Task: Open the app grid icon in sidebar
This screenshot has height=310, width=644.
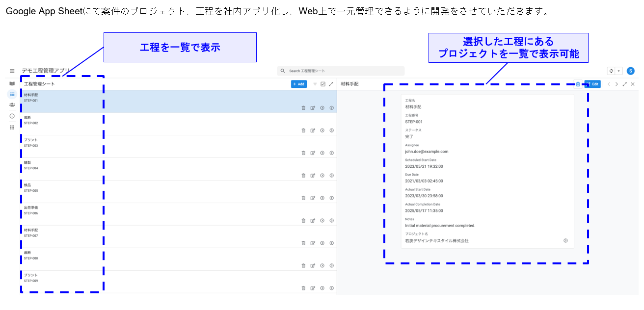Action: 12,127
